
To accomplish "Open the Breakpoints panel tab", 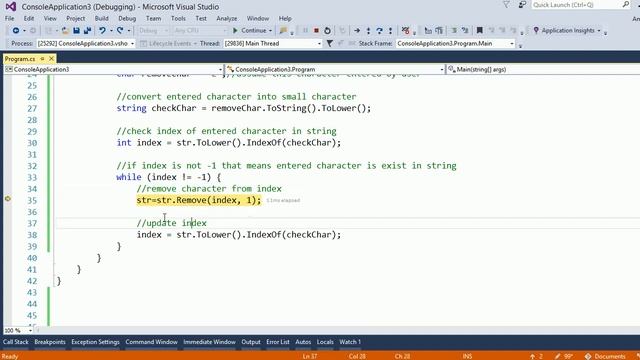I will click(x=50, y=342).
